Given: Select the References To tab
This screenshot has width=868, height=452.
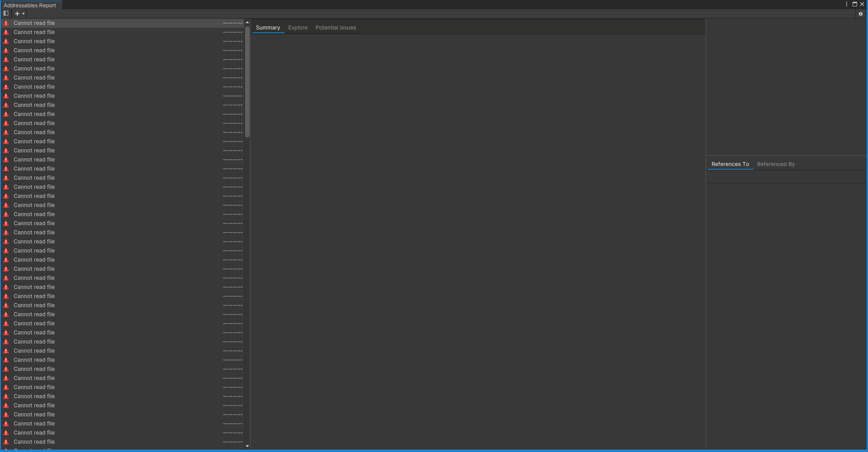Looking at the screenshot, I should coord(730,164).
